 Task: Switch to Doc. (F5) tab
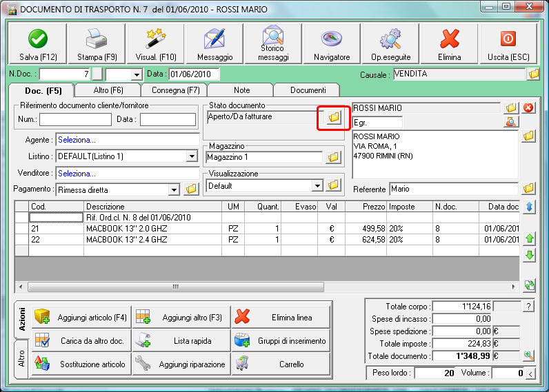click(x=43, y=91)
